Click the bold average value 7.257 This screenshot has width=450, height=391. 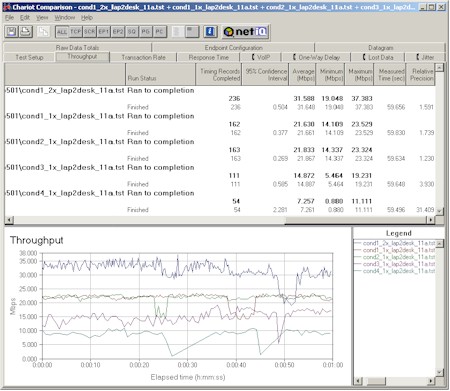[x=306, y=201]
